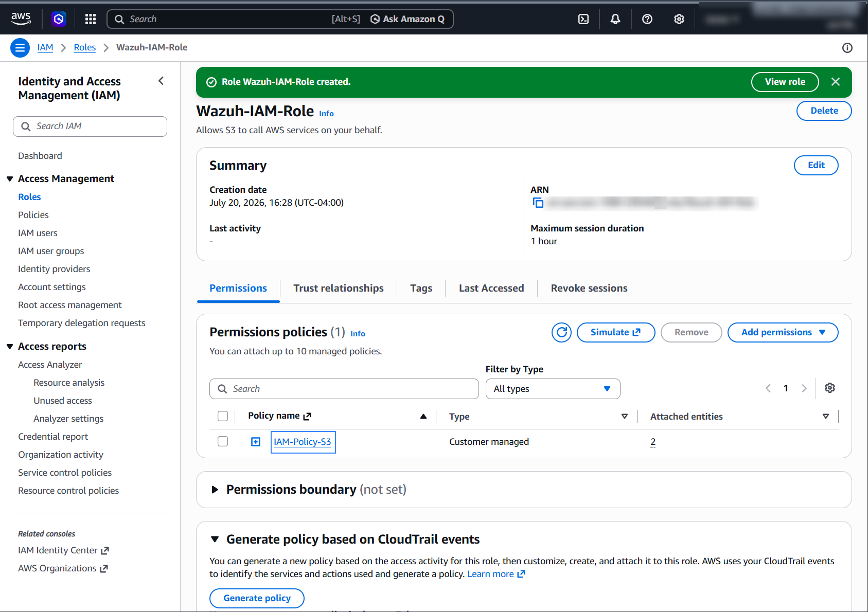
Task: Open the policies table preferences gear
Action: tap(830, 388)
